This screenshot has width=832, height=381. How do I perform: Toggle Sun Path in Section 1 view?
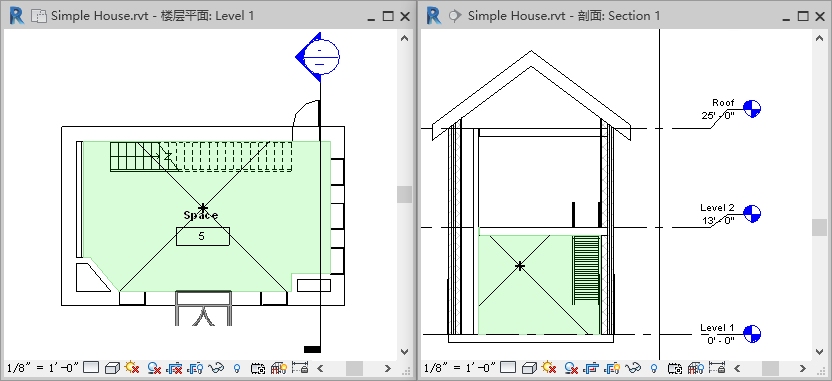pyautogui.click(x=549, y=367)
